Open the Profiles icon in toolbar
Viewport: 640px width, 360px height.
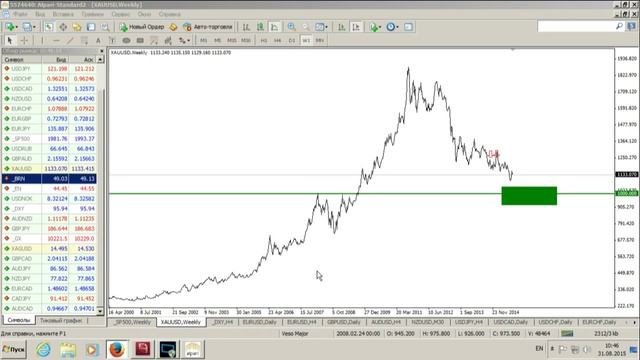(x=29, y=27)
